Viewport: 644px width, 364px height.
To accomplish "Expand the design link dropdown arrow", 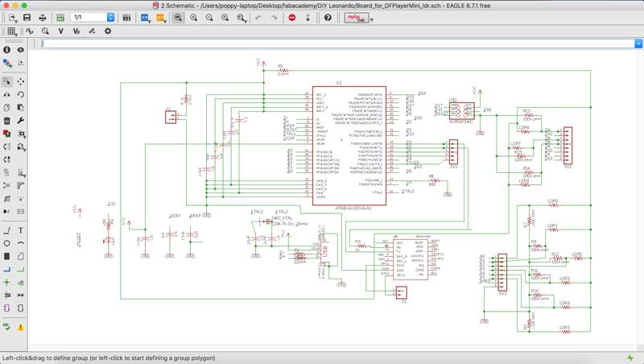I will click(x=372, y=19).
